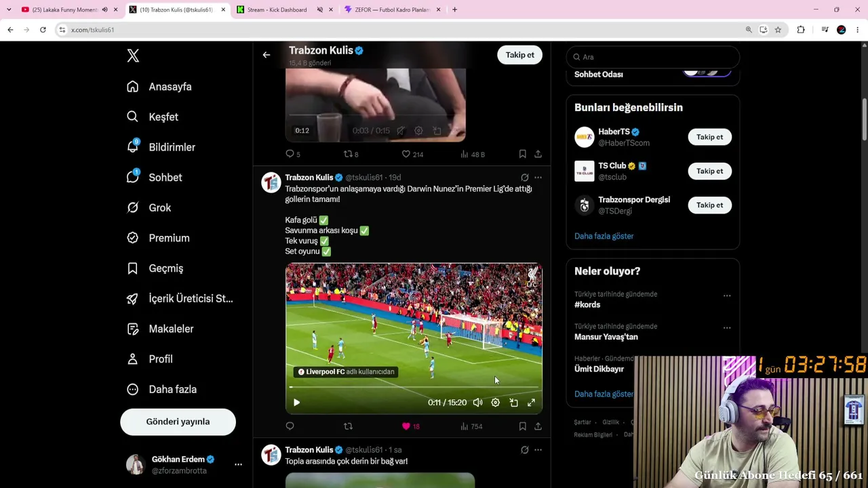The height and width of the screenshot is (488, 868).
Task: Share the post with 214 likes
Action: (538, 155)
